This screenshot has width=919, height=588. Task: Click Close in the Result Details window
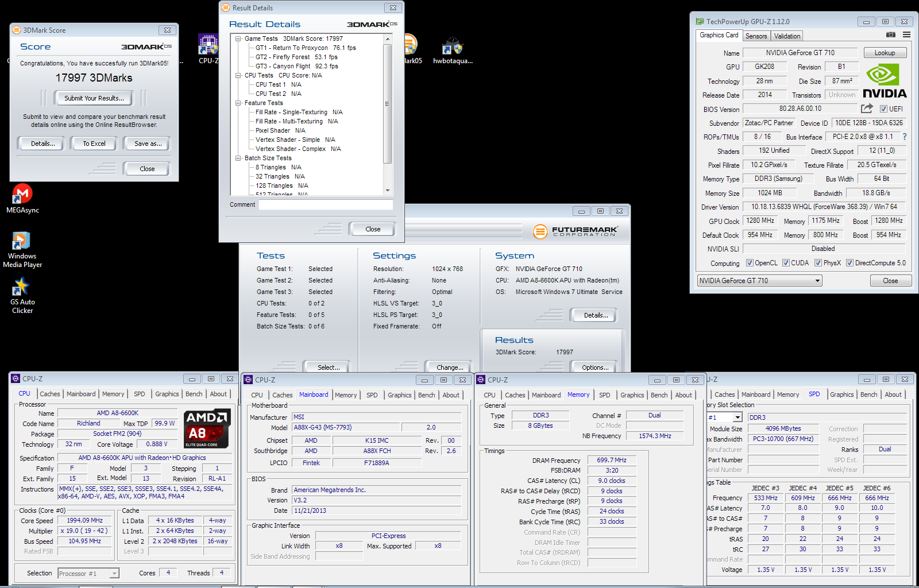(373, 229)
